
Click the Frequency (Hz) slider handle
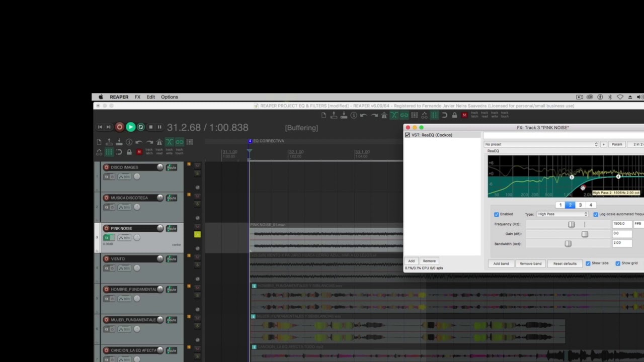click(571, 224)
